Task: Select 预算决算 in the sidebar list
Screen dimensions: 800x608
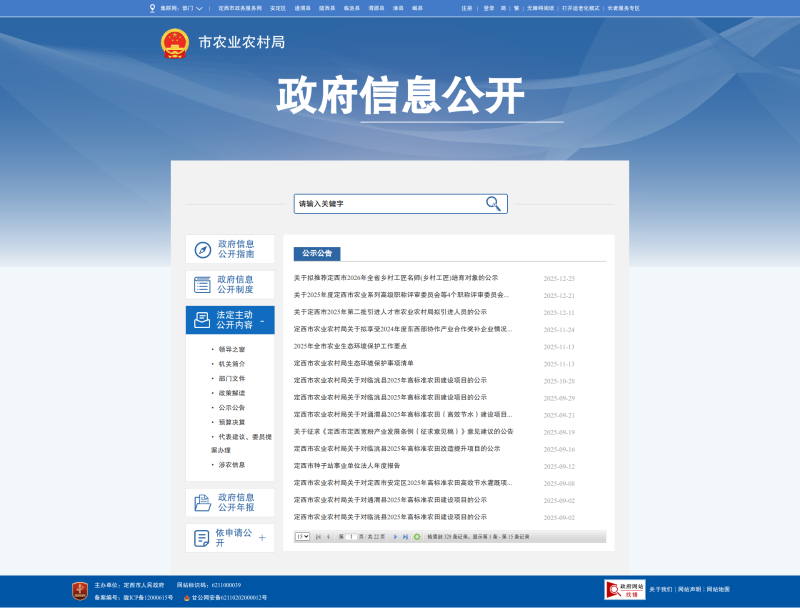Action: 231,422
